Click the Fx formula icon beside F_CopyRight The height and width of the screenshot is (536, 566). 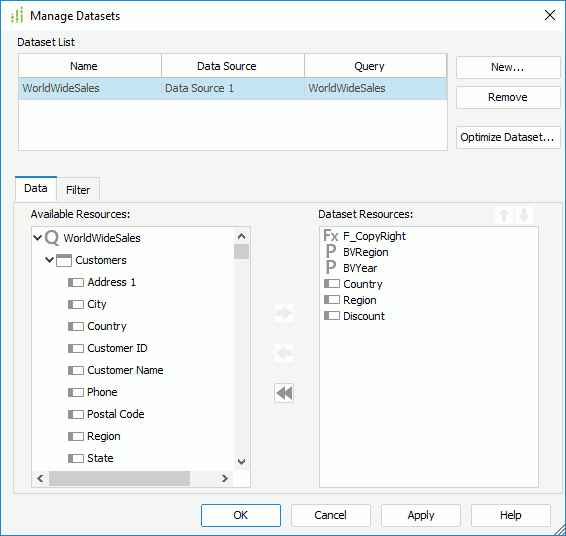click(331, 236)
